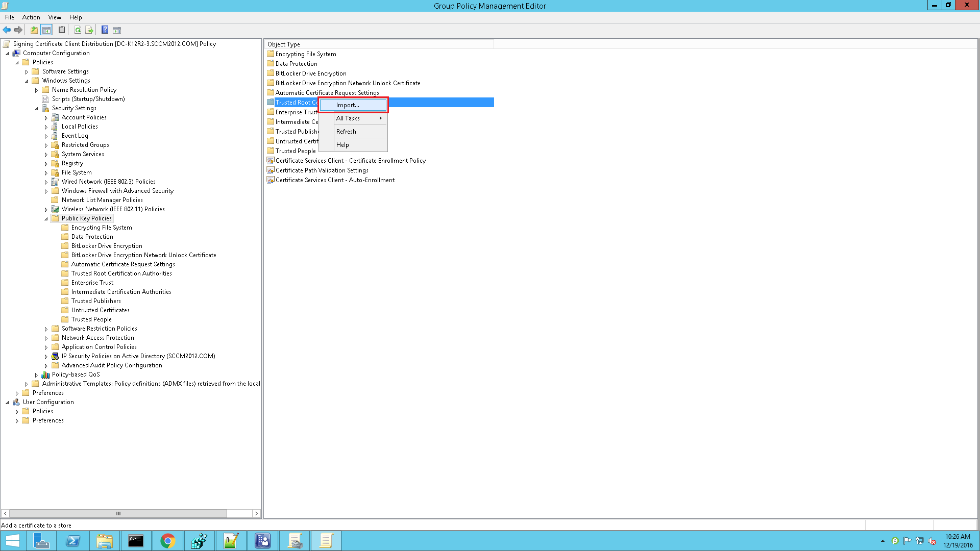Expand the Administrative Templates node
Viewport: 980px width, 551px height.
[x=27, y=384]
